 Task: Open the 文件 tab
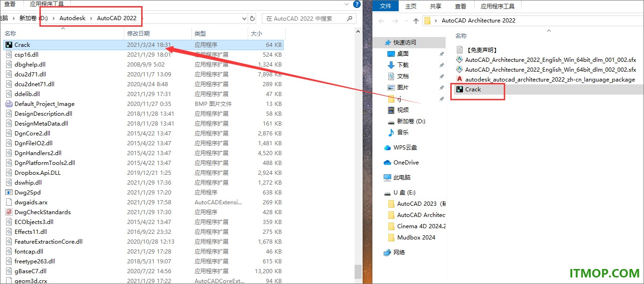coord(386,6)
